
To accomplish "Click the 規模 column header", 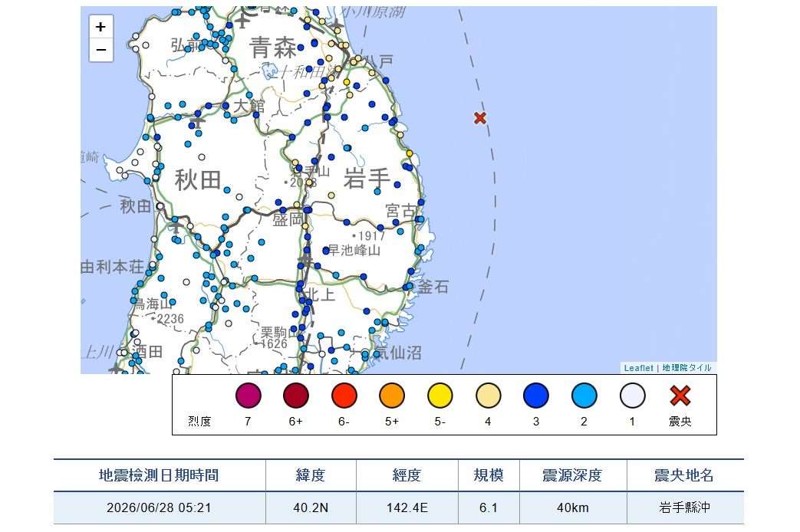I will pyautogui.click(x=489, y=475).
